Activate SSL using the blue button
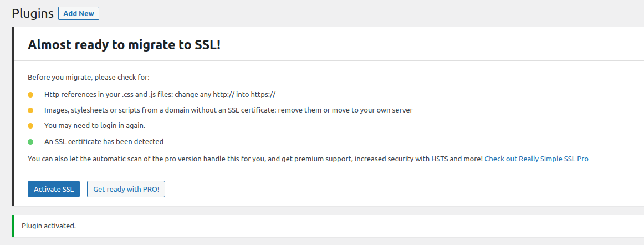644x245 pixels. coord(54,189)
